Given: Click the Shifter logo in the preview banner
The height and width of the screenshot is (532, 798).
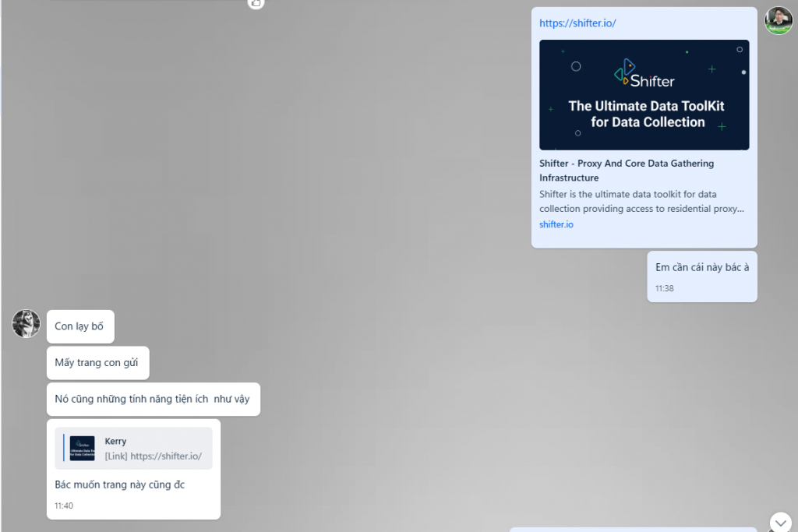Looking at the screenshot, I should tap(644, 74).
